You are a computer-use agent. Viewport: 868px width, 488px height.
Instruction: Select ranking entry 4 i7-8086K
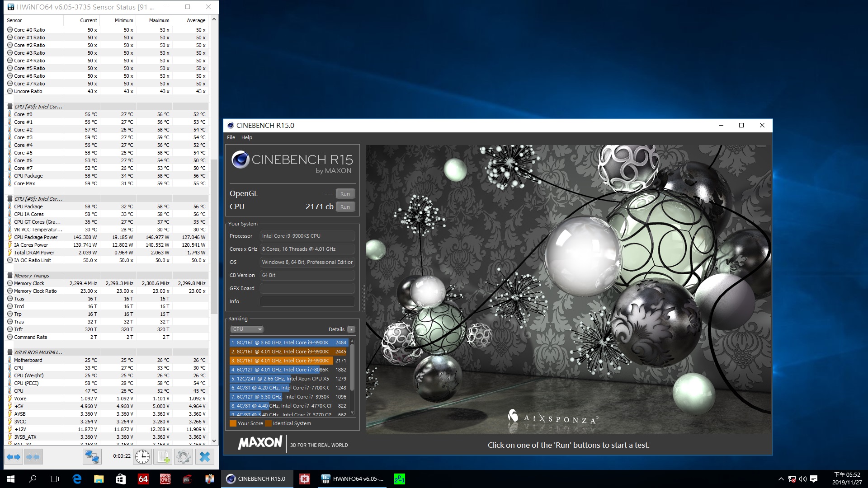(x=288, y=370)
